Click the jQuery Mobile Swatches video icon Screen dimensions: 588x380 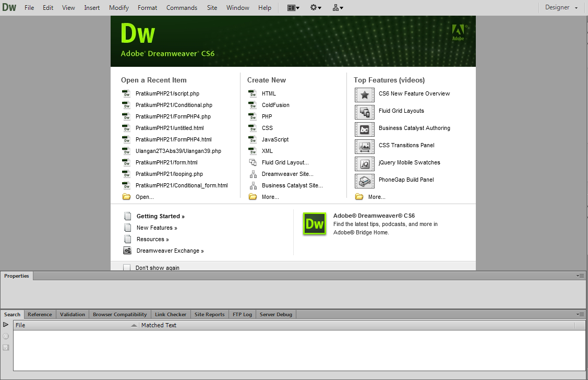365,164
